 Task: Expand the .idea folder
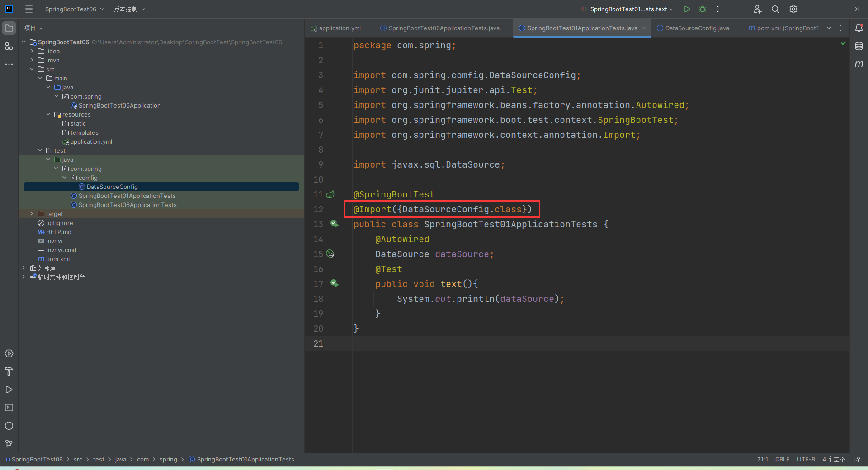32,51
